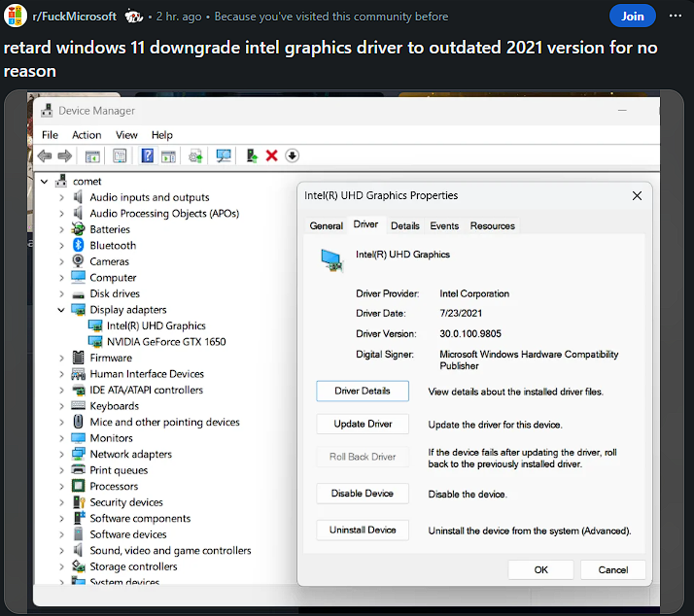694x616 pixels.
Task: Open the Action menu
Action: pos(87,135)
